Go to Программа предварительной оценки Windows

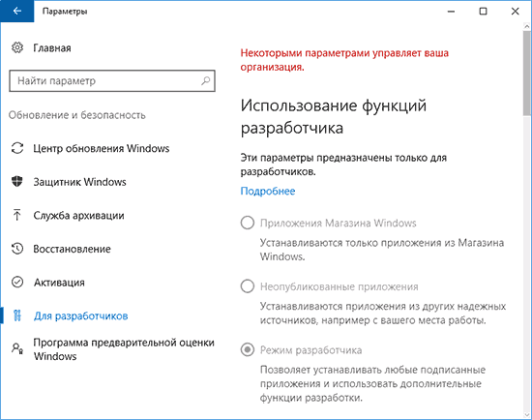tap(124, 349)
